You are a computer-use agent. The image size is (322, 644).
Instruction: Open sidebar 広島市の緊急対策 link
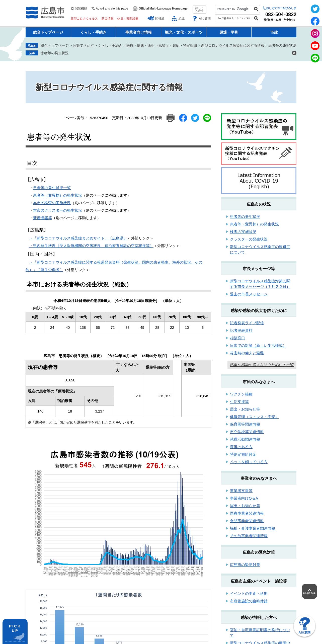click(245, 565)
